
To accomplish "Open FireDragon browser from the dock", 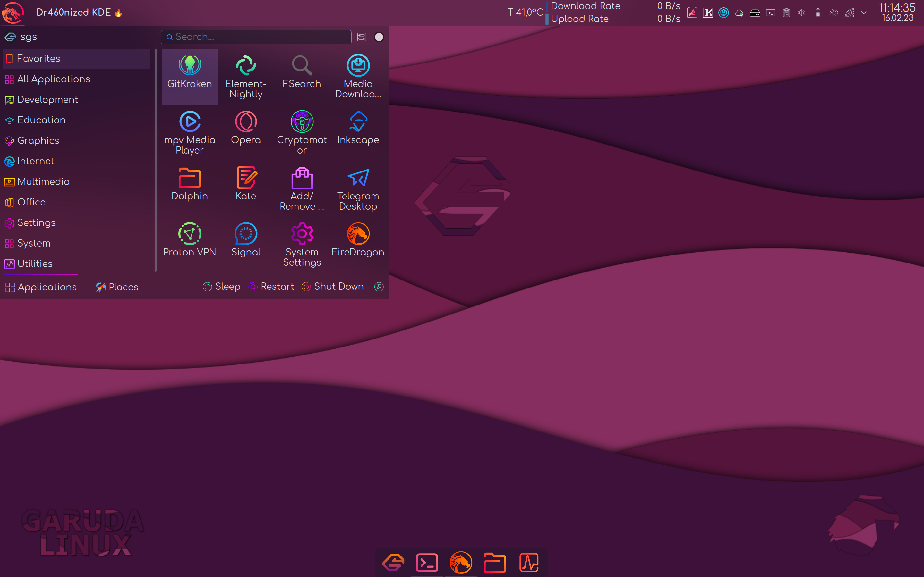I will (460, 562).
